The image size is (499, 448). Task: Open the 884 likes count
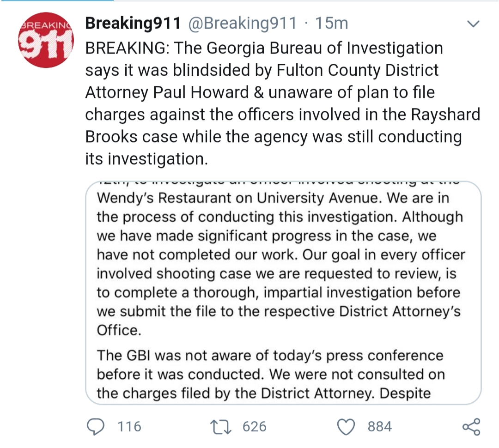tap(380, 427)
